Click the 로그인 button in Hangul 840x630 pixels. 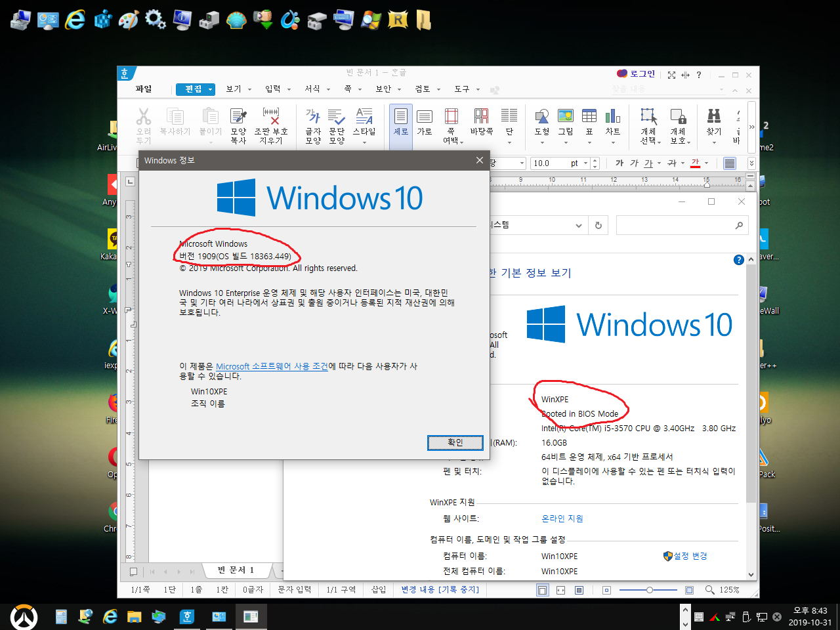636,73
